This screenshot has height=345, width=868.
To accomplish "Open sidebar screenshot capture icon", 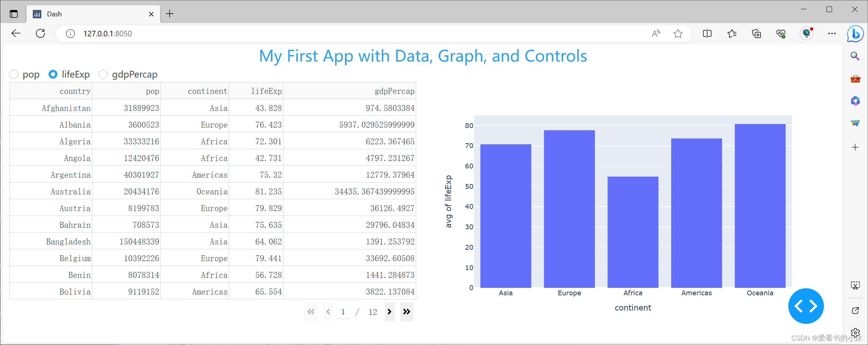I will [x=855, y=285].
